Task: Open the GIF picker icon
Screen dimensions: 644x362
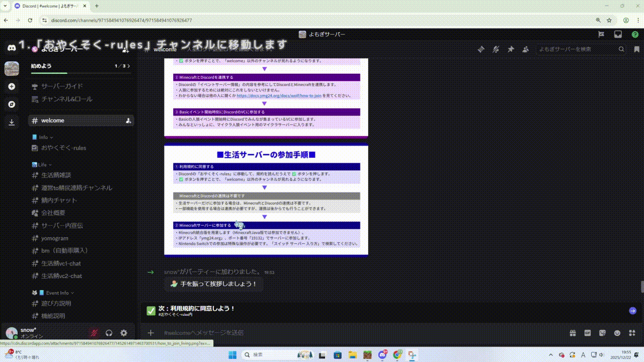Action: [x=587, y=333]
